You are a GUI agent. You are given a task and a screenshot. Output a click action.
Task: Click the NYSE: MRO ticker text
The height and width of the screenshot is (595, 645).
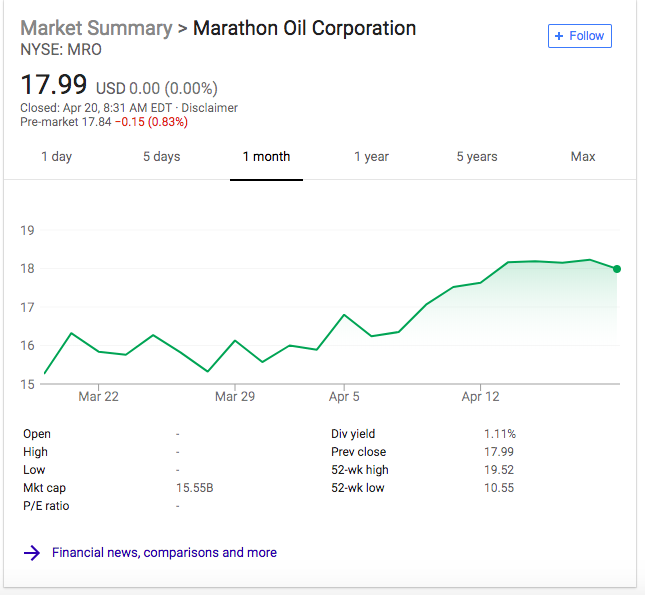tap(61, 50)
